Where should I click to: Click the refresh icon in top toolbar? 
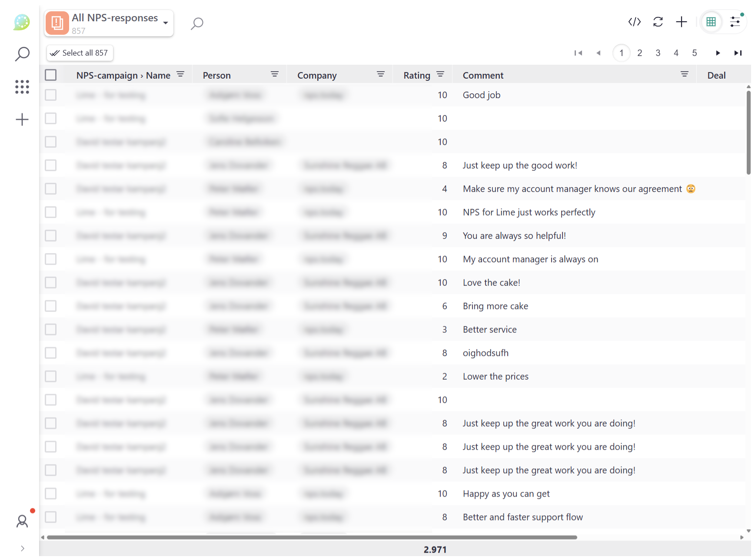pyautogui.click(x=658, y=22)
